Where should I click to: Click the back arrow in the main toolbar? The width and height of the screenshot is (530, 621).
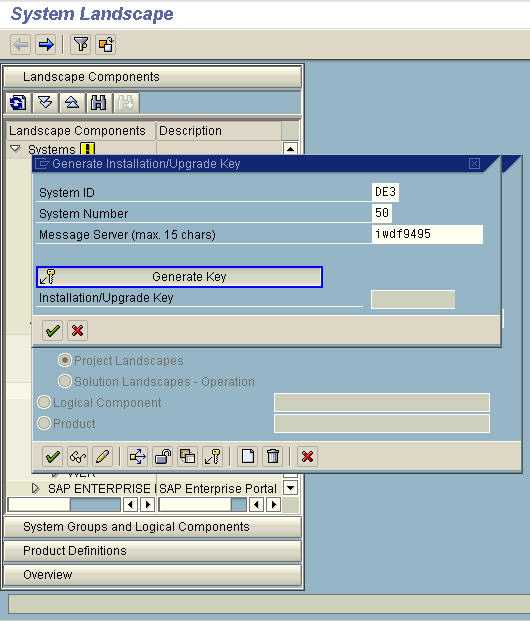tap(21, 44)
